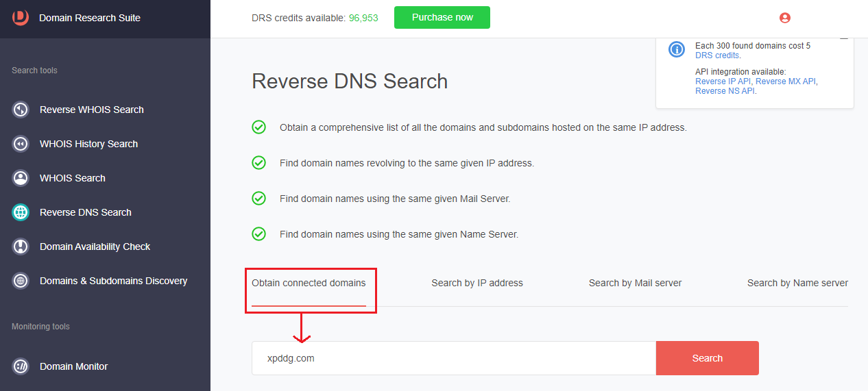Click the blue info icon in notice

(x=677, y=49)
